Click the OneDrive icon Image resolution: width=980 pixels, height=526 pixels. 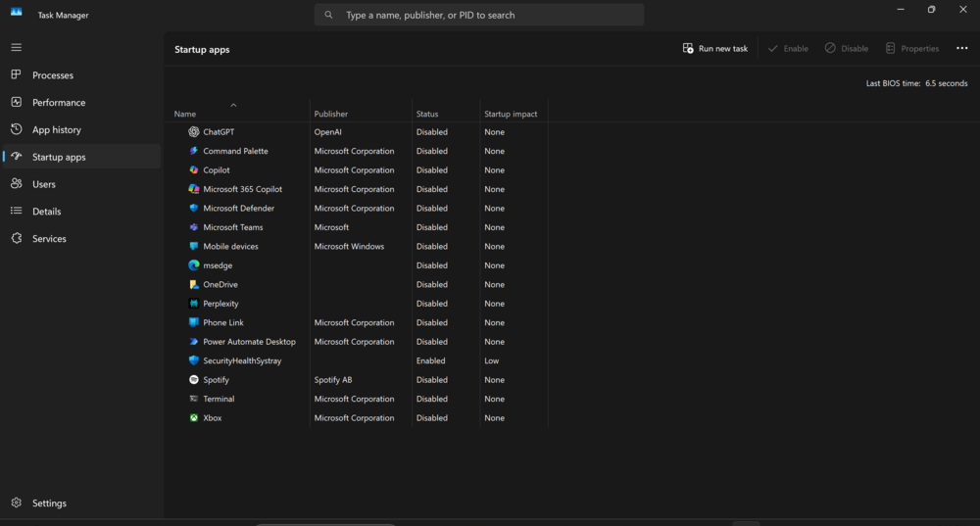coord(194,284)
